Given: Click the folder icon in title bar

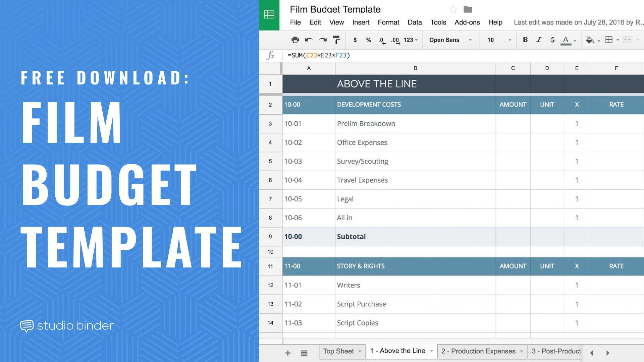Looking at the screenshot, I should click(468, 8).
